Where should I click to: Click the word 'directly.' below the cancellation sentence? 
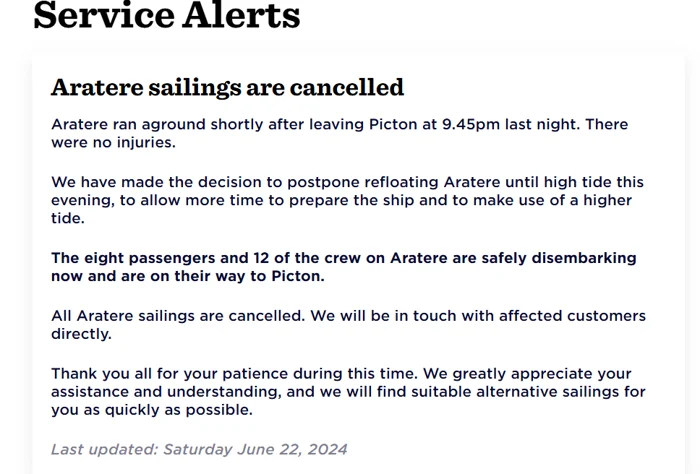pyautogui.click(x=81, y=334)
